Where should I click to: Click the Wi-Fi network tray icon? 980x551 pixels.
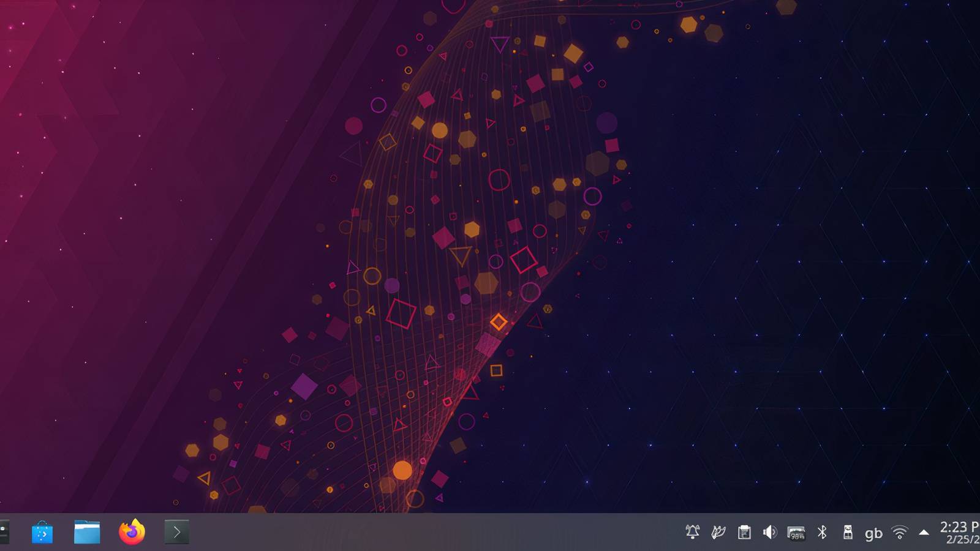[898, 532]
